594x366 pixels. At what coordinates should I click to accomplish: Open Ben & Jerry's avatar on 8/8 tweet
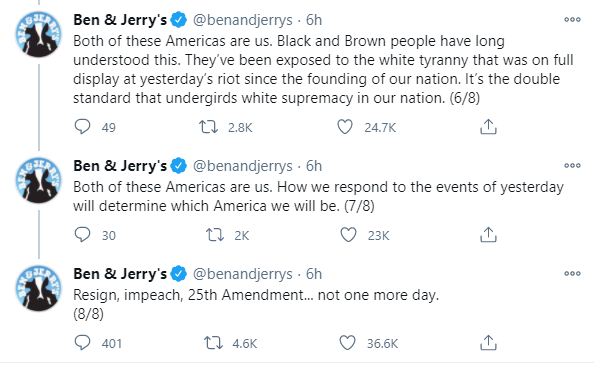pyautogui.click(x=38, y=288)
